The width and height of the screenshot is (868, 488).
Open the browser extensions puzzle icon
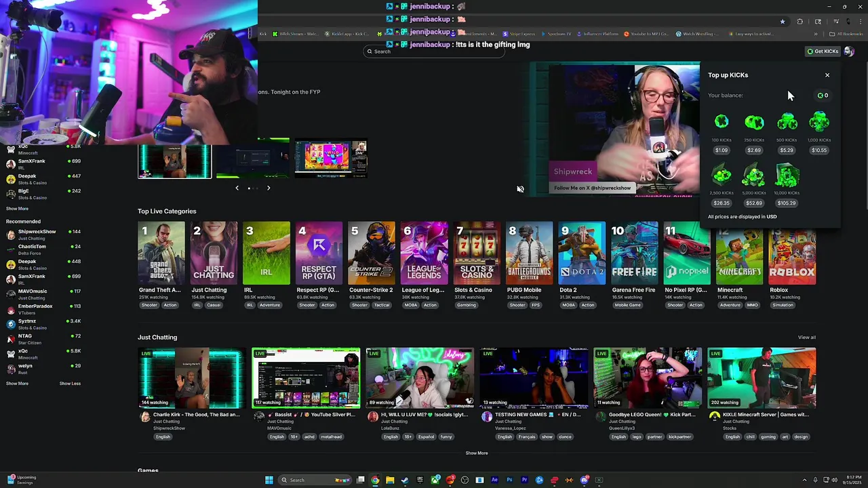800,22
